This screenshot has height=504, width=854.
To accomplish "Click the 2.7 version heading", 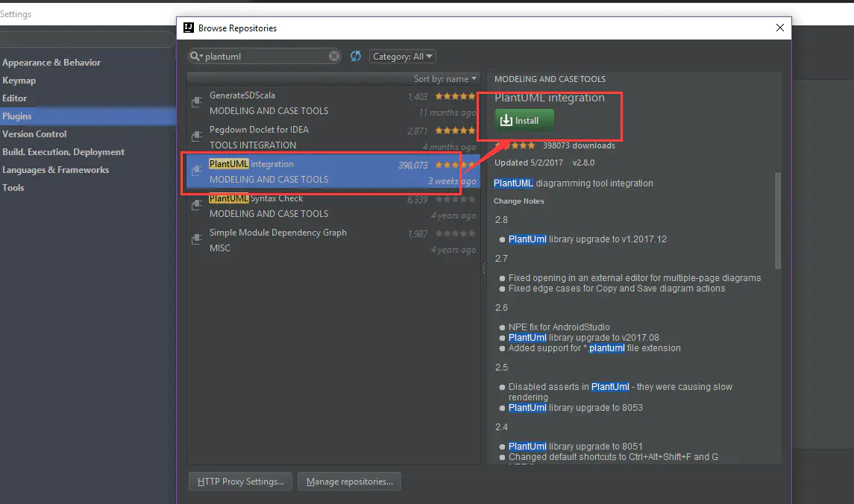I will click(x=501, y=259).
